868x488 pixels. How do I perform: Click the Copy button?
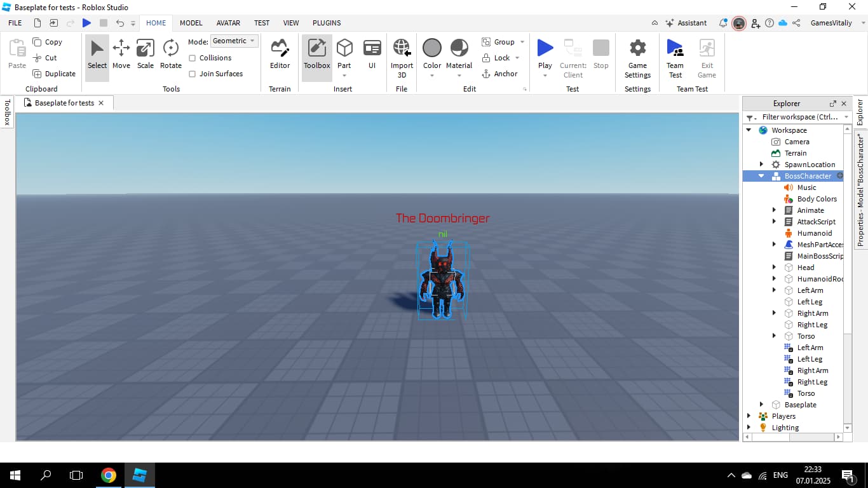coord(48,42)
